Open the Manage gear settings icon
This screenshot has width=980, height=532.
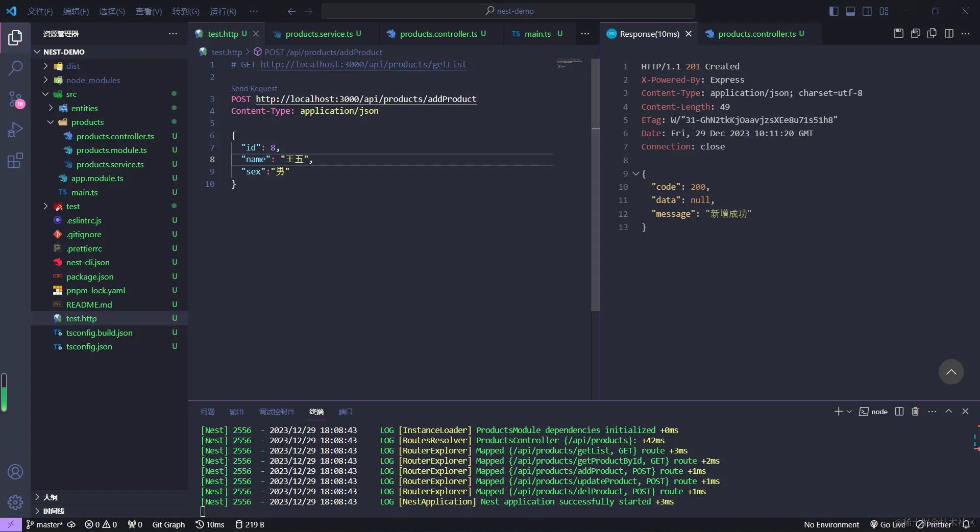point(15,502)
